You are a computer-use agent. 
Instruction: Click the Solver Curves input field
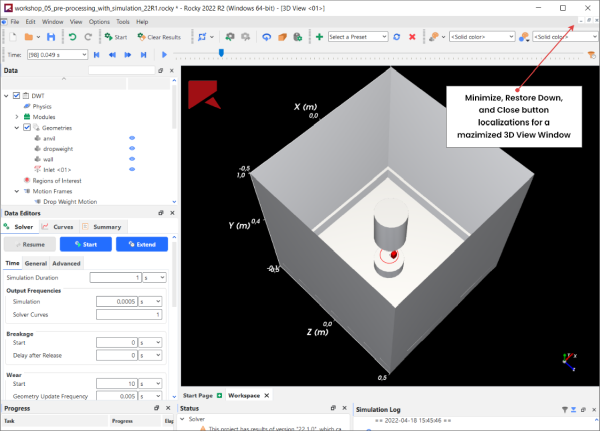[129, 314]
